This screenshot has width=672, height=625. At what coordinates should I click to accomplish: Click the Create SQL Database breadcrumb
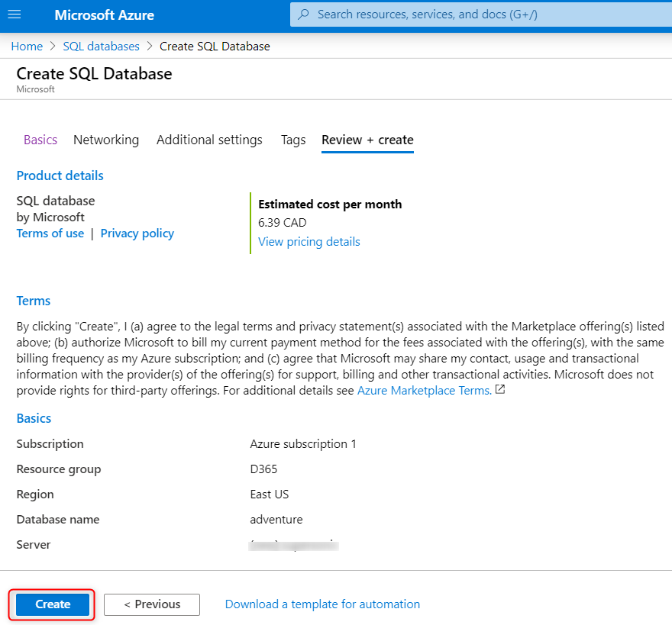(x=213, y=46)
